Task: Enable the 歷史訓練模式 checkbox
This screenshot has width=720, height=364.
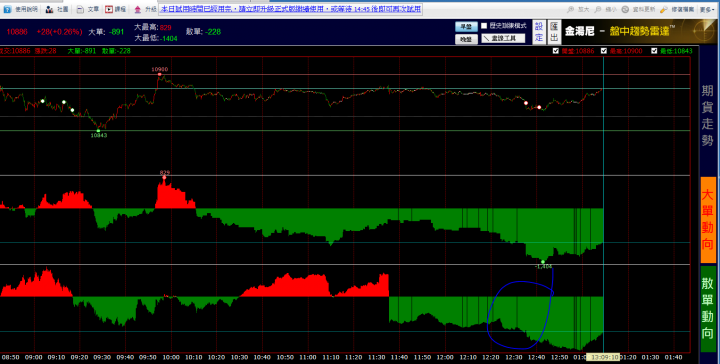Action: click(x=484, y=26)
